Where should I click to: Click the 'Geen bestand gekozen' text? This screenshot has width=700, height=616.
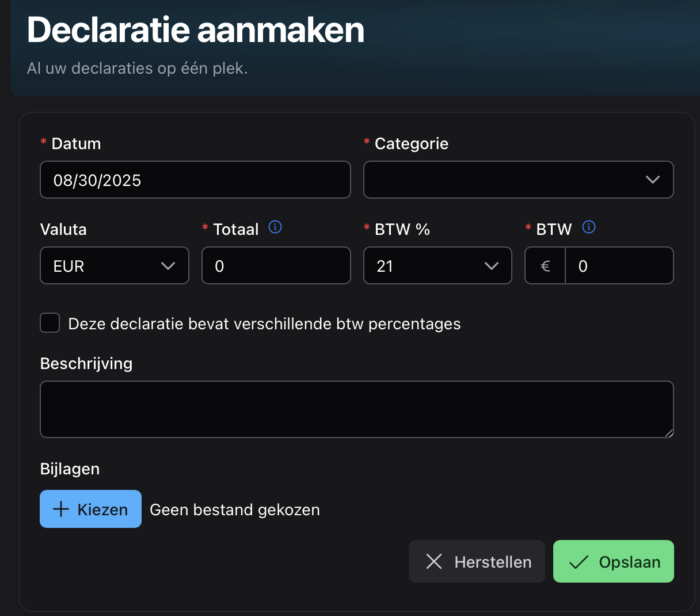pyautogui.click(x=234, y=509)
